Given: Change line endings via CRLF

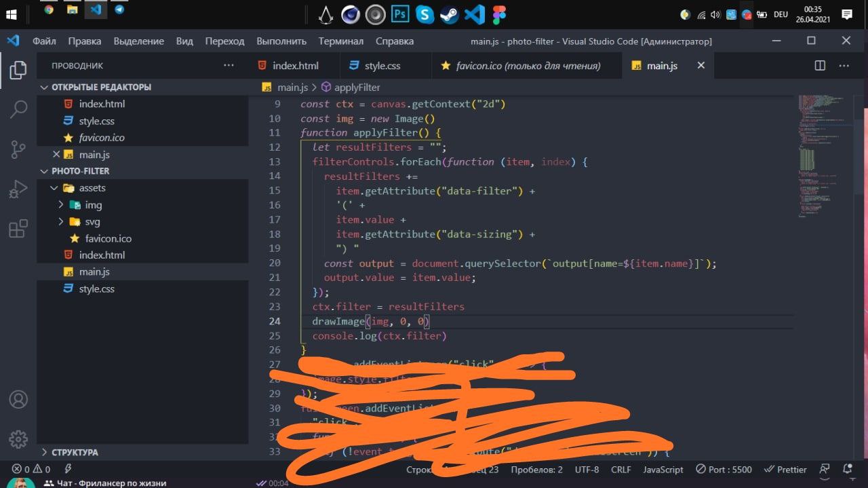Looking at the screenshot, I should pos(620,469).
